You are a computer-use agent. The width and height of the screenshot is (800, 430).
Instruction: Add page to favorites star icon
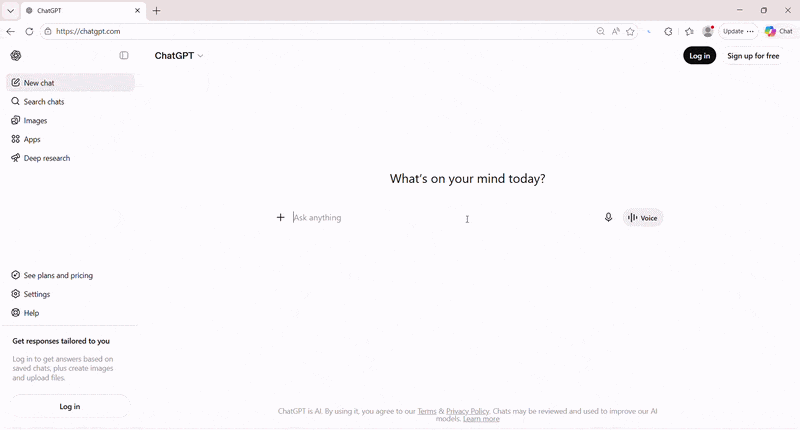click(x=631, y=32)
